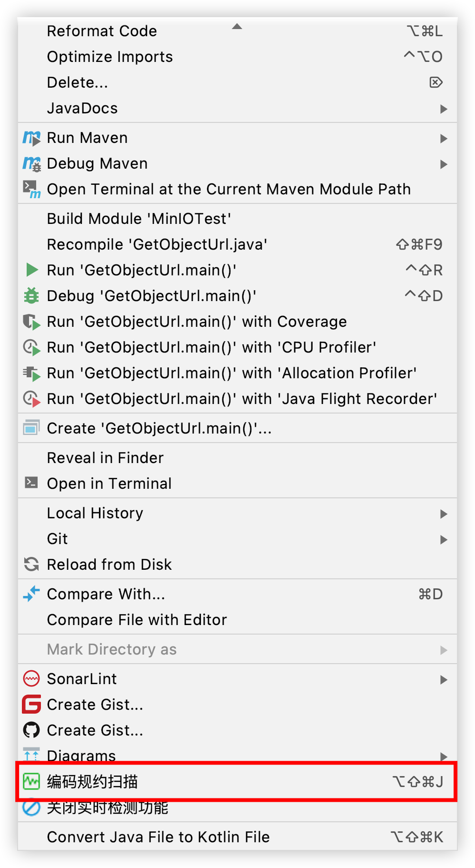
Task: Expand the Local History submenu arrow
Action: (x=444, y=514)
